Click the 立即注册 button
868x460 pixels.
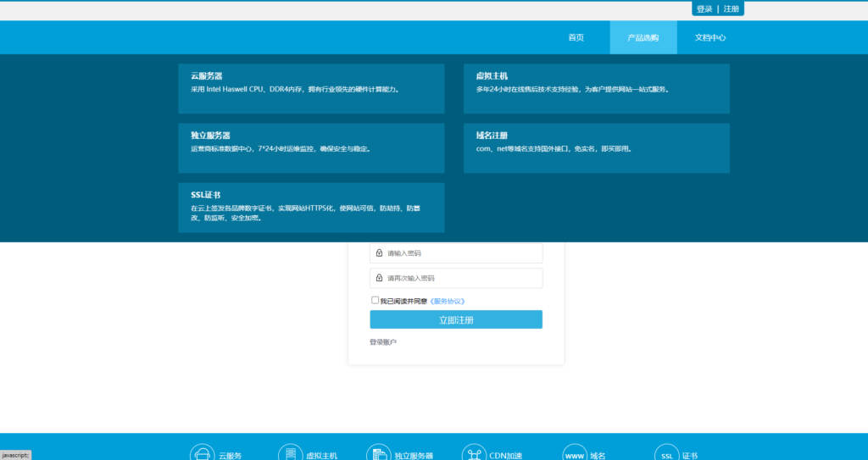click(x=456, y=319)
